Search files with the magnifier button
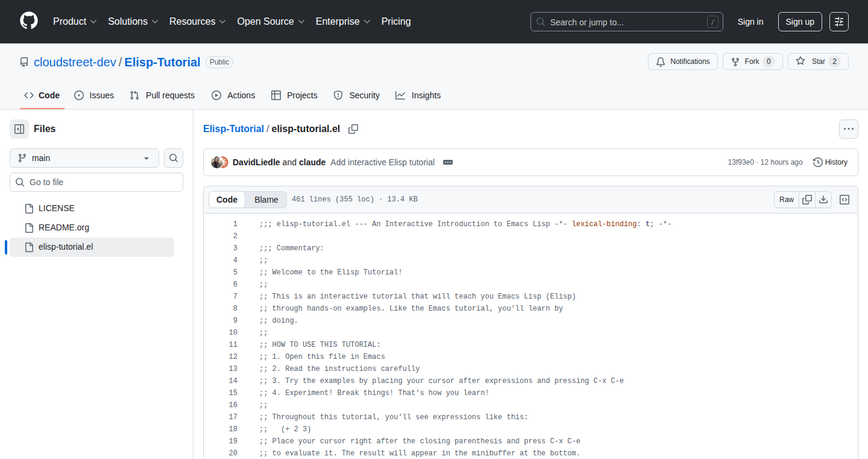Viewport: 868px width, 459px height. [x=174, y=158]
